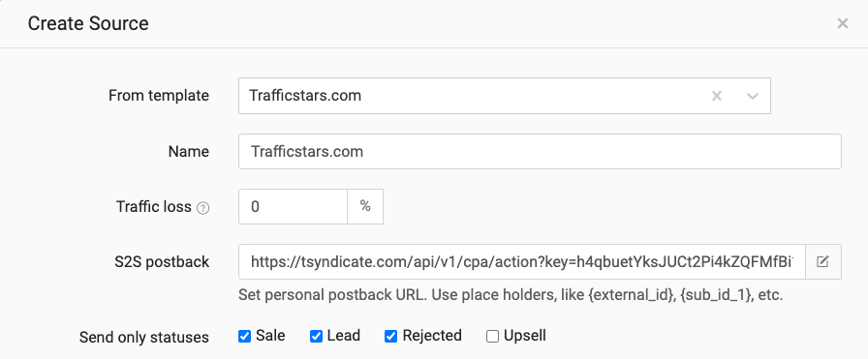
Task: Open the From template combo box
Action: click(x=505, y=96)
